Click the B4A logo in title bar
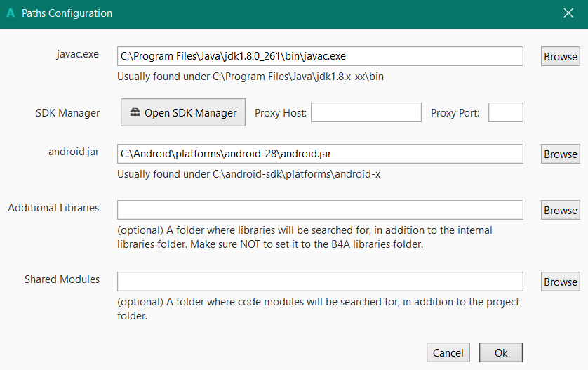 (11, 13)
